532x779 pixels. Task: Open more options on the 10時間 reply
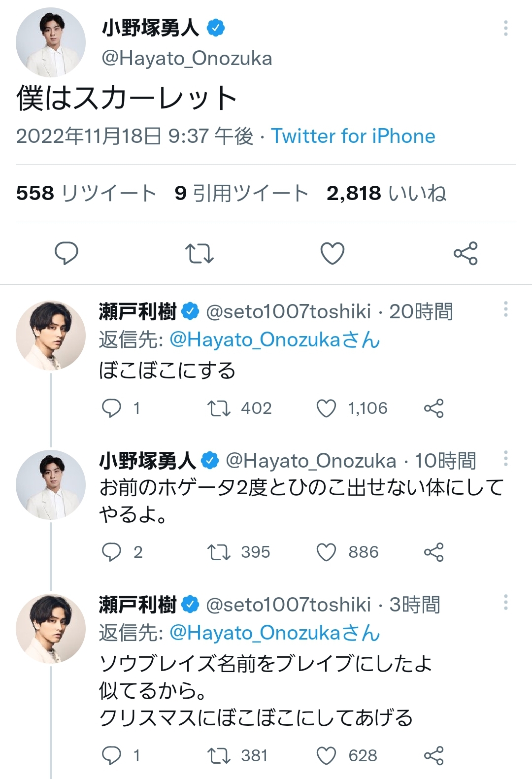[x=505, y=458]
